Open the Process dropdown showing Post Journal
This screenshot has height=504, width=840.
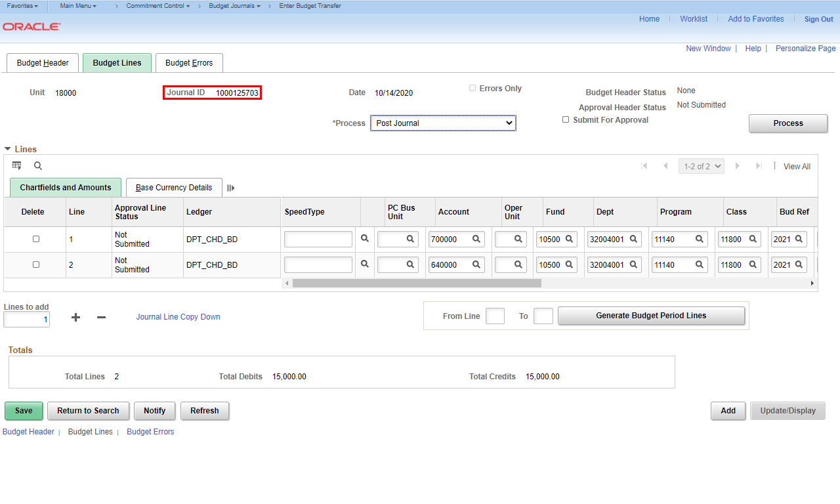[x=443, y=123]
